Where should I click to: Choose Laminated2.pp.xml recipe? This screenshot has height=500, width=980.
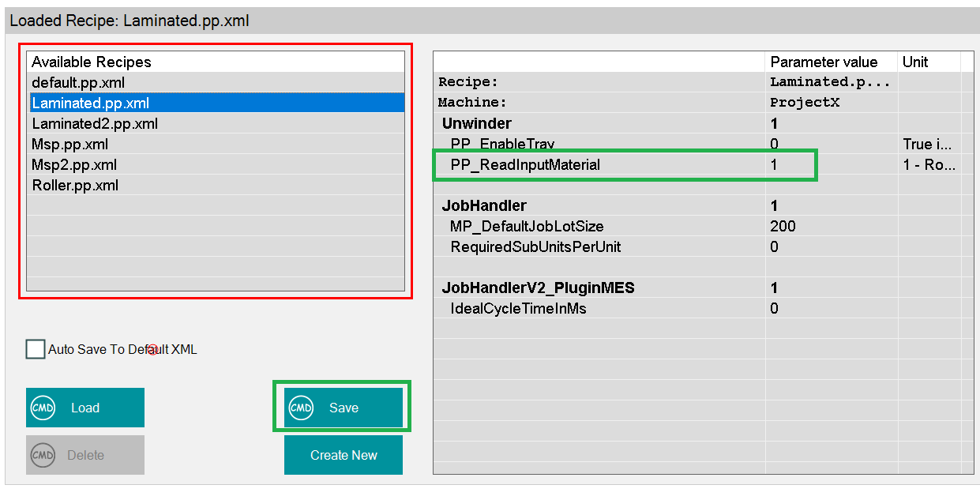tap(95, 123)
